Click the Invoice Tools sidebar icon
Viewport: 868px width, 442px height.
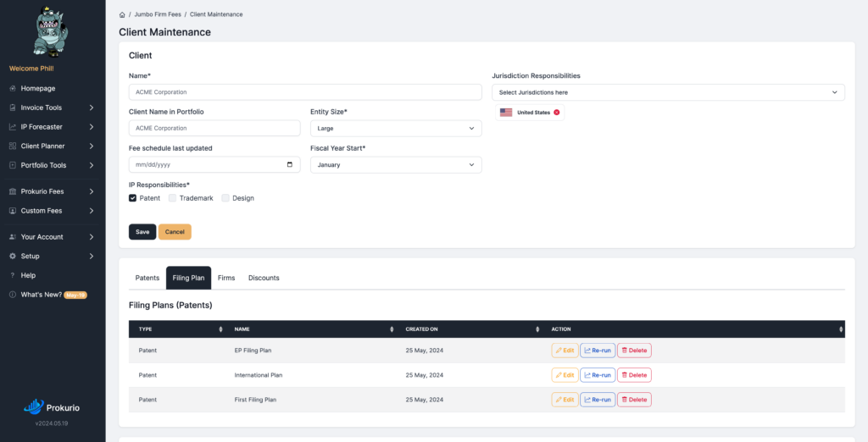click(x=13, y=108)
